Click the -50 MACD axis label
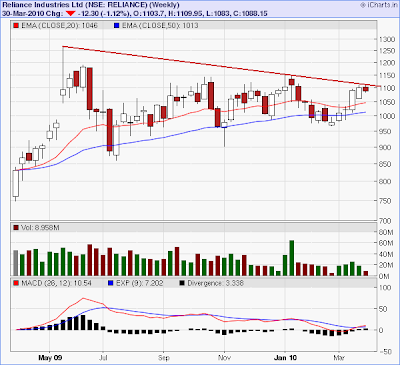 click(385, 352)
